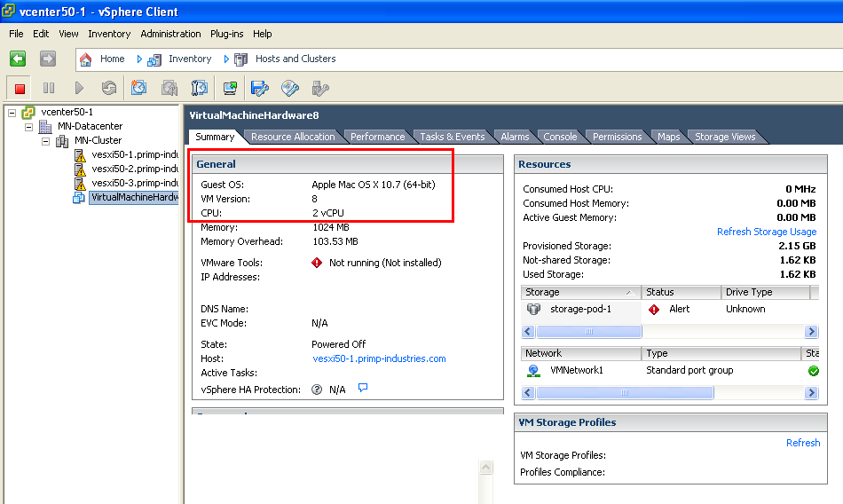843x504 pixels.
Task: Click the summary pane scroll up arrow
Action: pyautogui.click(x=486, y=467)
